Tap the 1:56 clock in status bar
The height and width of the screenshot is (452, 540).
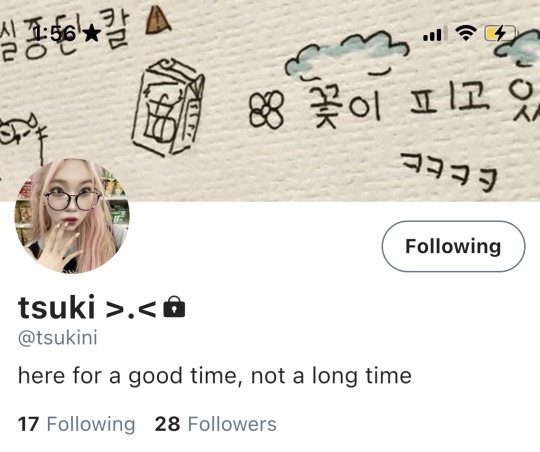(54, 34)
